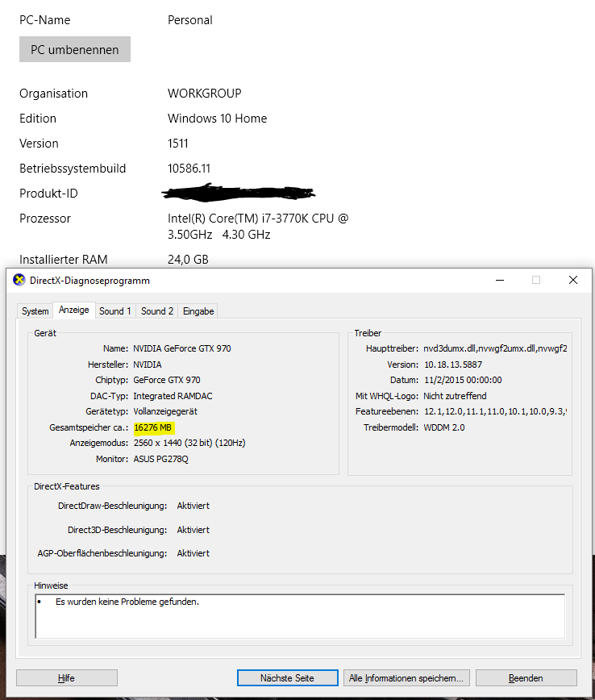Click the ASUS PG278Q monitor value

160,459
